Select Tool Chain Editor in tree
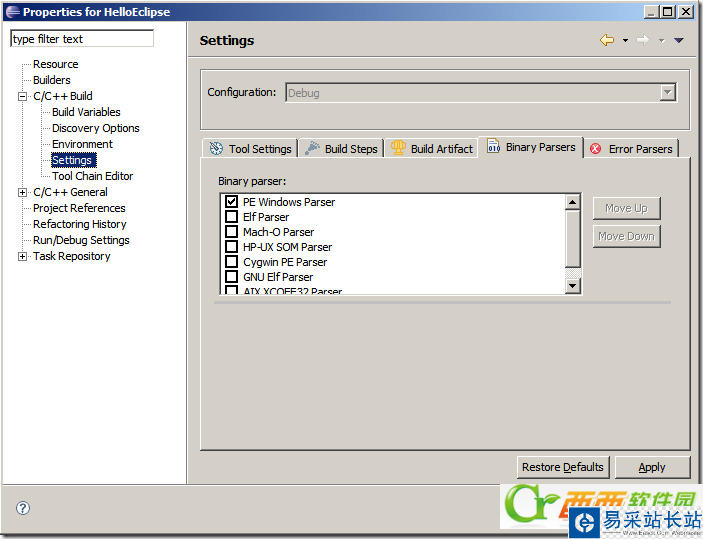This screenshot has width=703, height=539. [92, 176]
